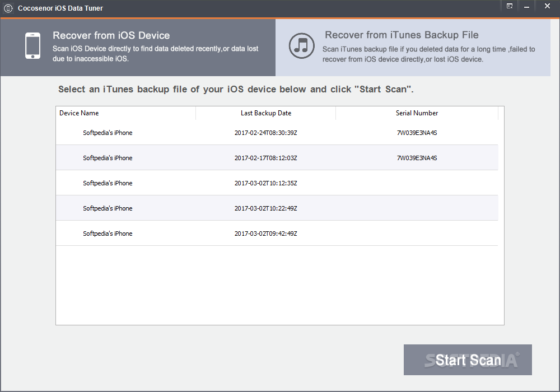The height and width of the screenshot is (392, 560).
Task: Click the "Scan iOS Device directly" description text
Action: click(155, 54)
